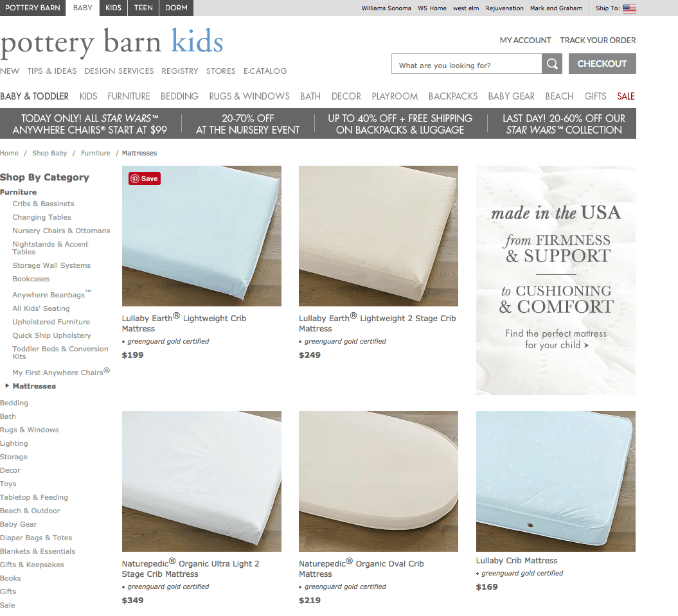Click the pottery barn kids logo
Viewport: 678px width, 616px height.
(112, 42)
